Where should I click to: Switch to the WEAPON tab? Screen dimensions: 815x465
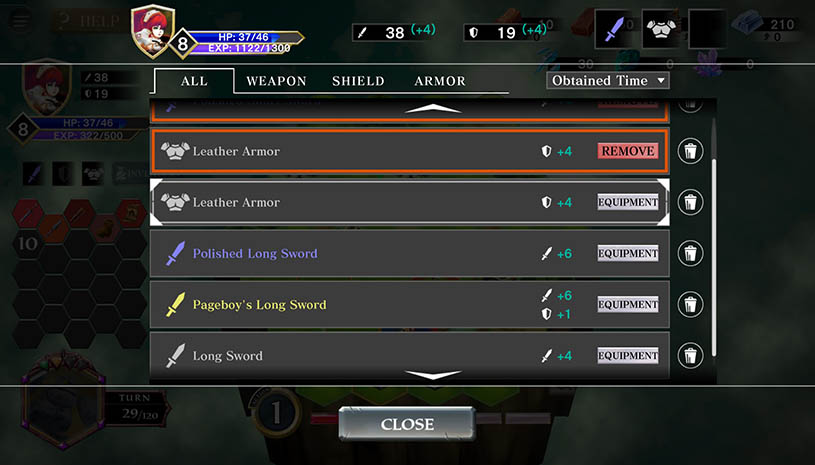point(276,81)
